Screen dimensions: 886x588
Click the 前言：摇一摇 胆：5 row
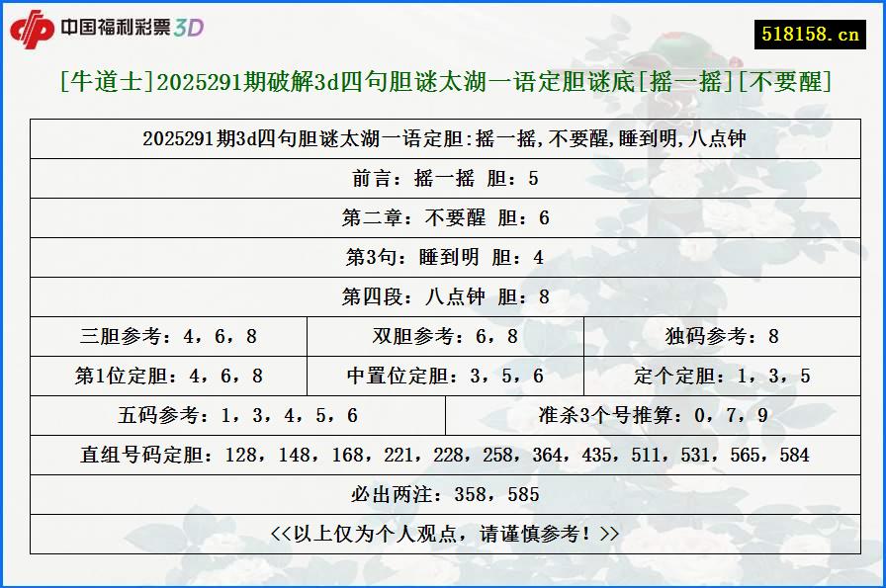pos(443,180)
